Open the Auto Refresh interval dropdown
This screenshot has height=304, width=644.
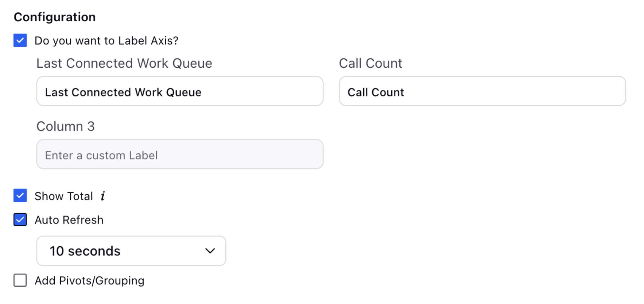[x=131, y=251]
